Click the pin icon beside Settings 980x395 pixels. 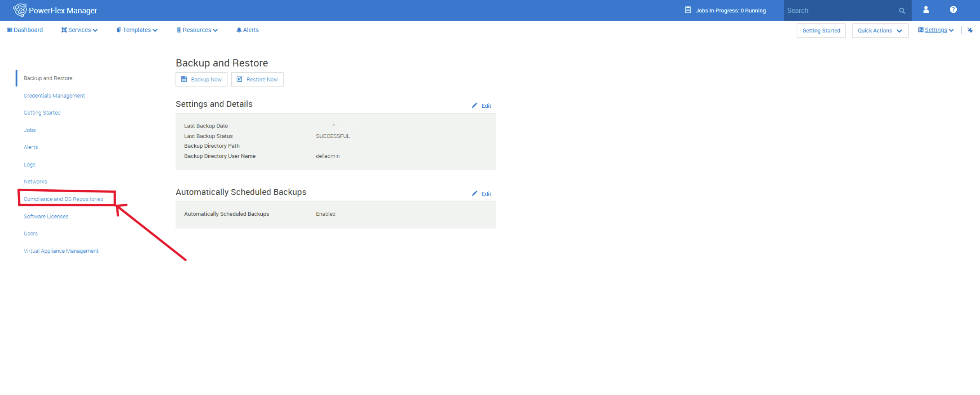(x=970, y=30)
